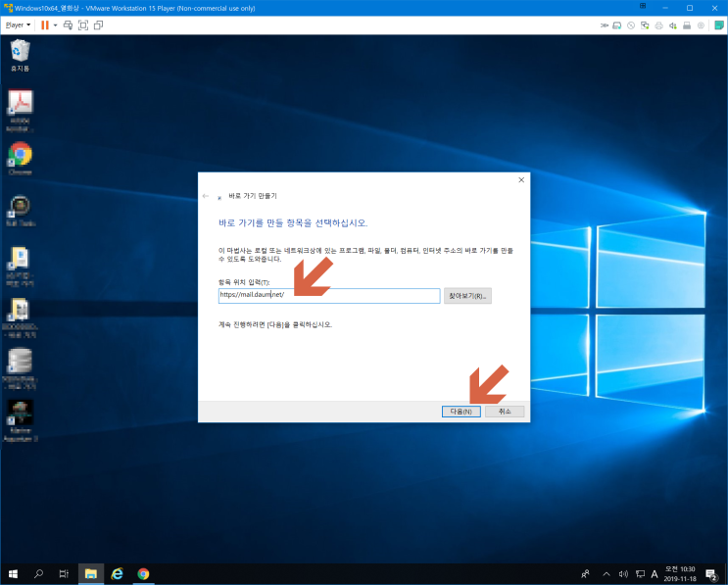Open the Player menu in VMware

[18, 25]
